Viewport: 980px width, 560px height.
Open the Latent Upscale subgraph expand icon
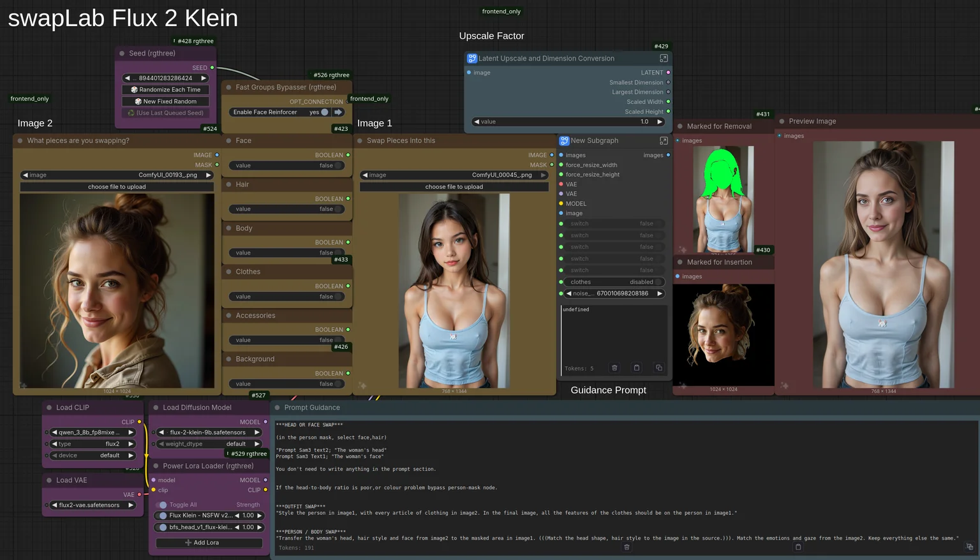coord(664,58)
